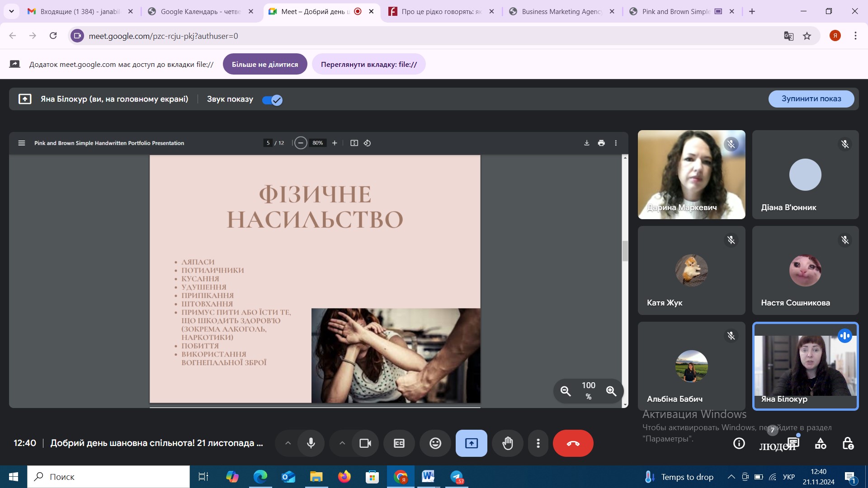Image resolution: width=868 pixels, height=488 pixels.
Task: Select Дарина Маркевич video tile
Action: tap(691, 175)
